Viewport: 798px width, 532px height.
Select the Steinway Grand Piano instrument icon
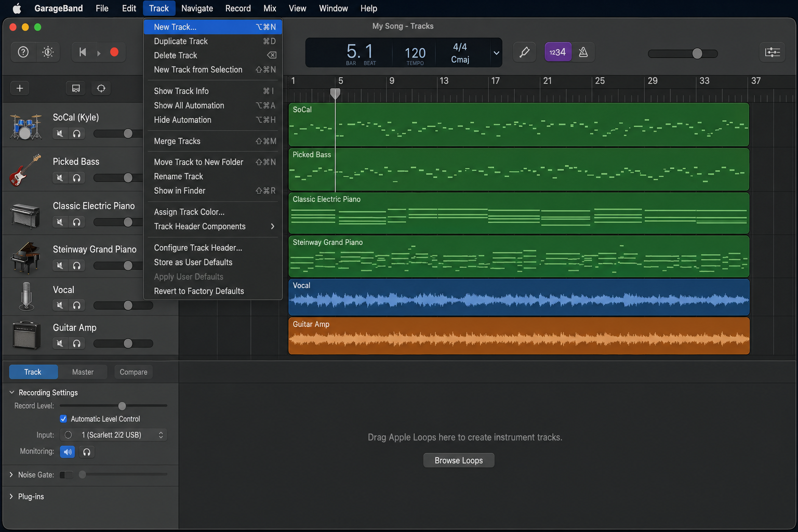coord(25,258)
